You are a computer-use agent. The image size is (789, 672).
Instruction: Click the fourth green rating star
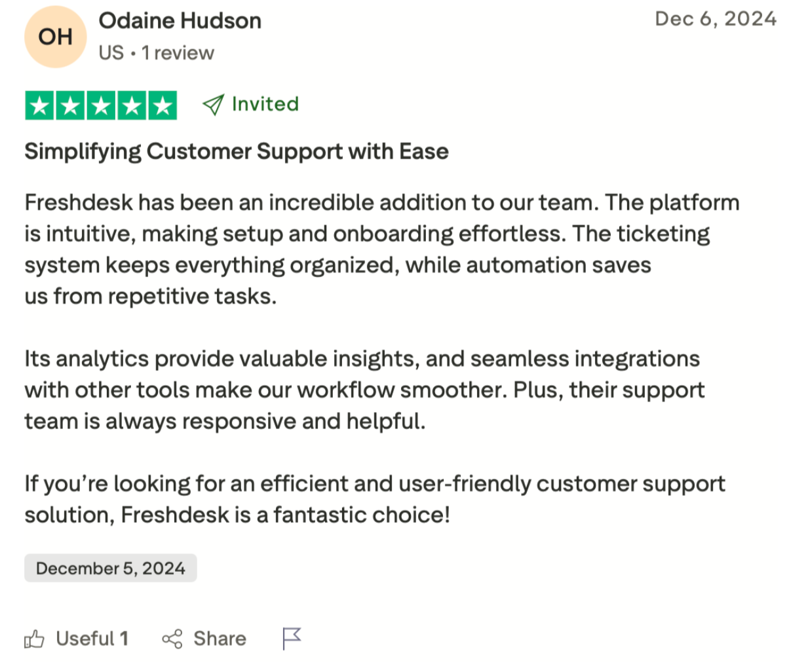[x=131, y=105]
